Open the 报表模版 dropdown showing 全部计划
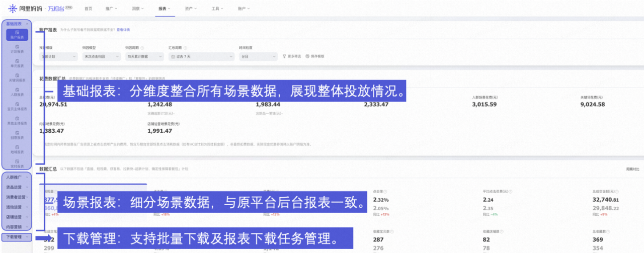 58,57
